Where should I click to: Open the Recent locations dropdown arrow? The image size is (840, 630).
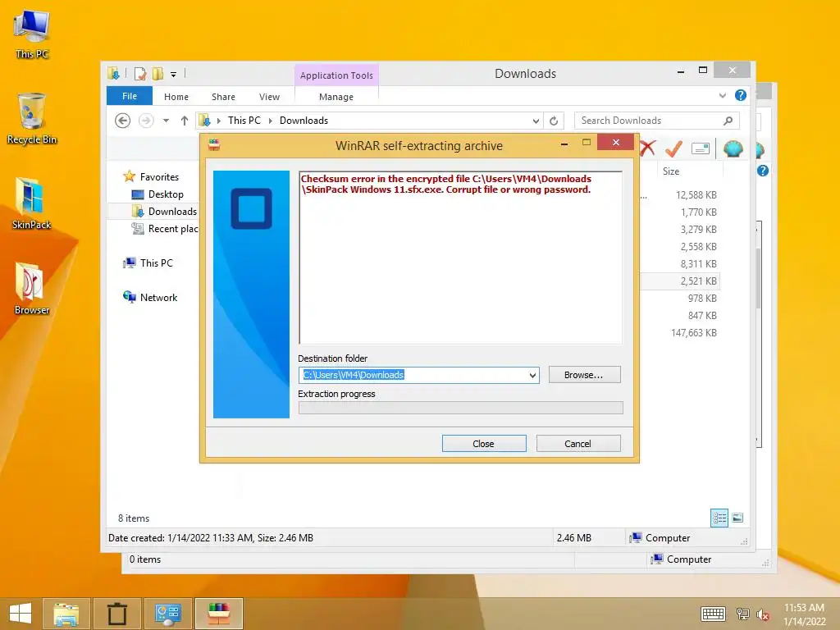click(x=166, y=121)
